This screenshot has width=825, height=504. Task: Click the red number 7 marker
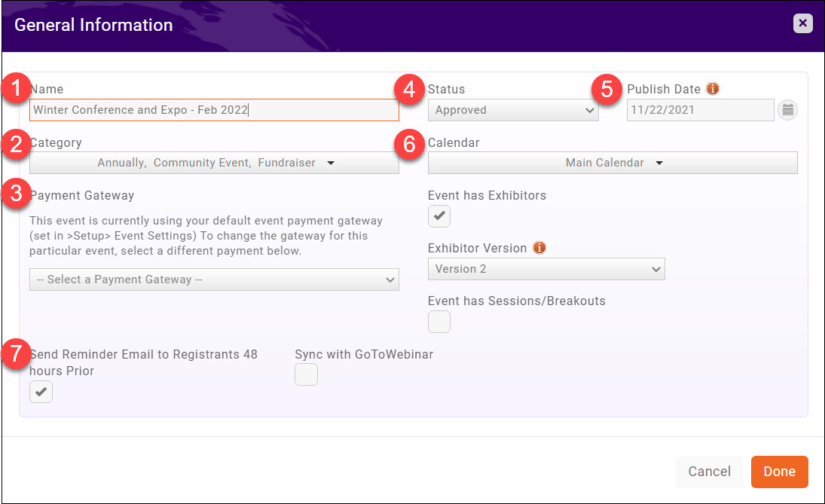pos(15,354)
